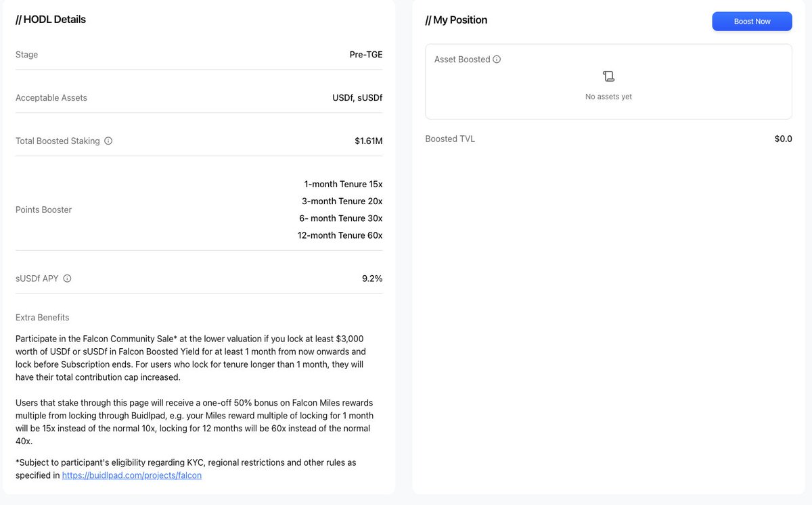Click the 9.2% APY value

(372, 279)
